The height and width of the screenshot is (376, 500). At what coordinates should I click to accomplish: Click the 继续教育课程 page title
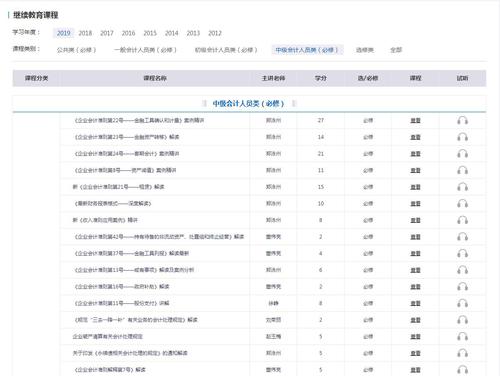36,15
